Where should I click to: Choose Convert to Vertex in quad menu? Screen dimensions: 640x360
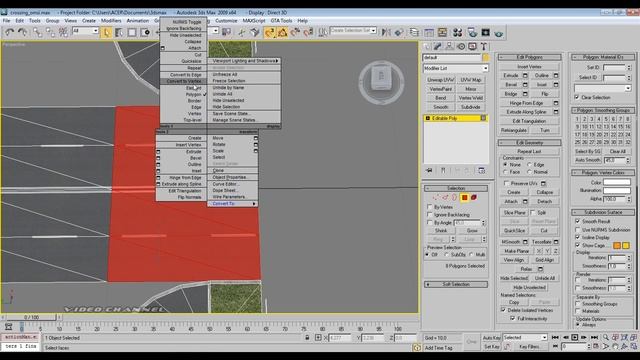[x=183, y=81]
